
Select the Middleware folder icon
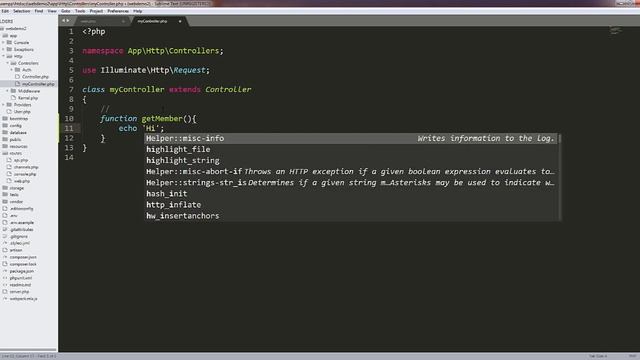[x=13, y=91]
